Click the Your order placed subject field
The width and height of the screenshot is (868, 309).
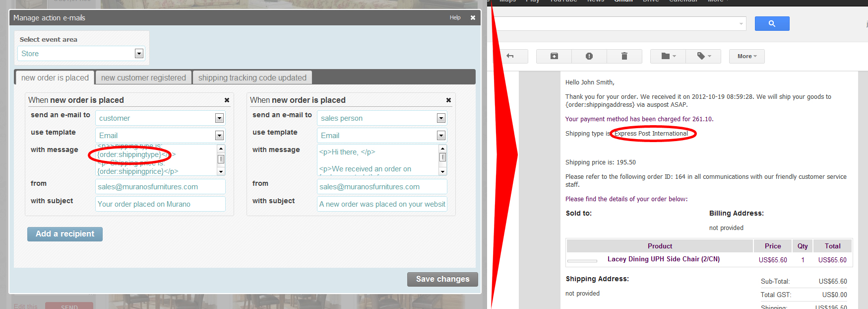point(160,204)
